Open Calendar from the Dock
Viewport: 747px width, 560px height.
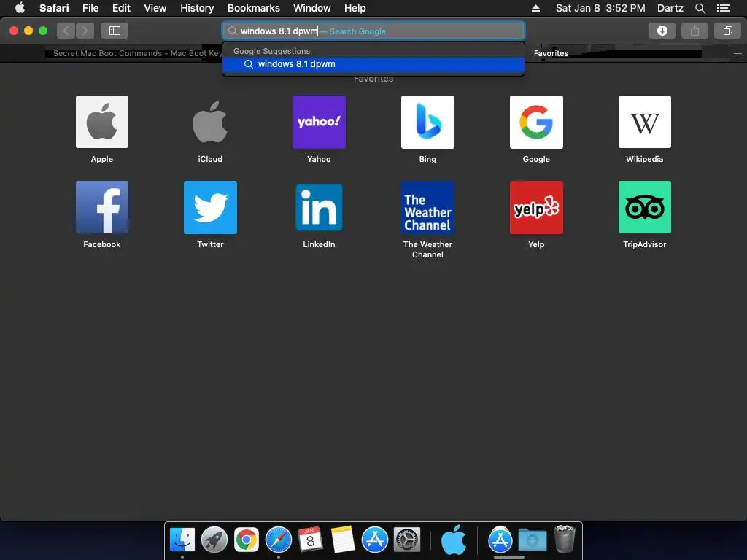click(310, 540)
